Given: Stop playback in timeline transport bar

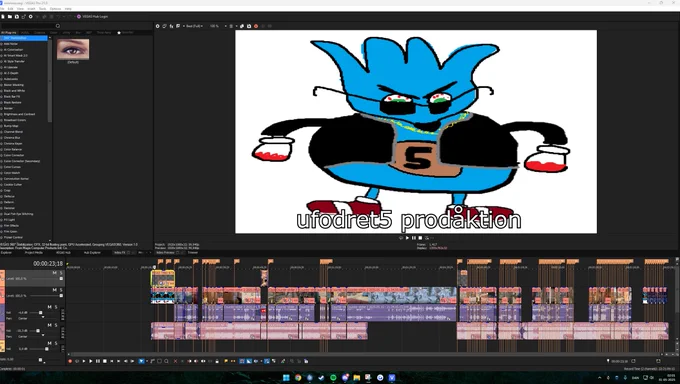Looking at the screenshot, I should pos(105,361).
